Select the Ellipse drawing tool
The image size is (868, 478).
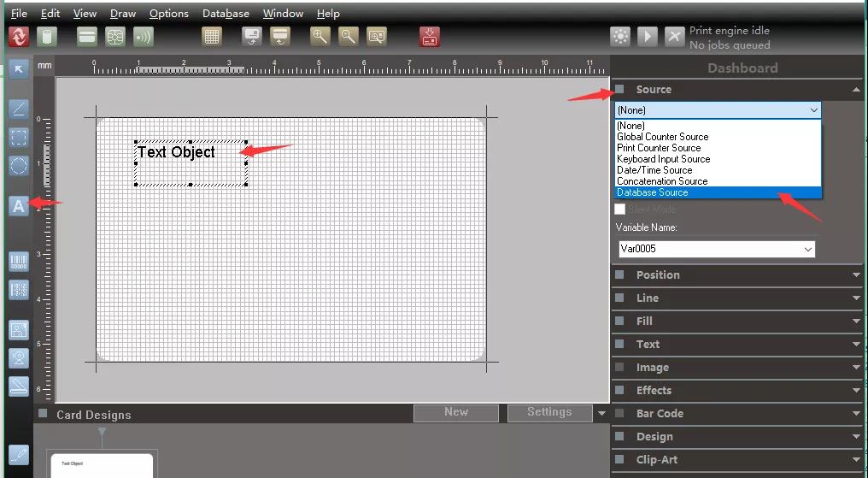(18, 165)
